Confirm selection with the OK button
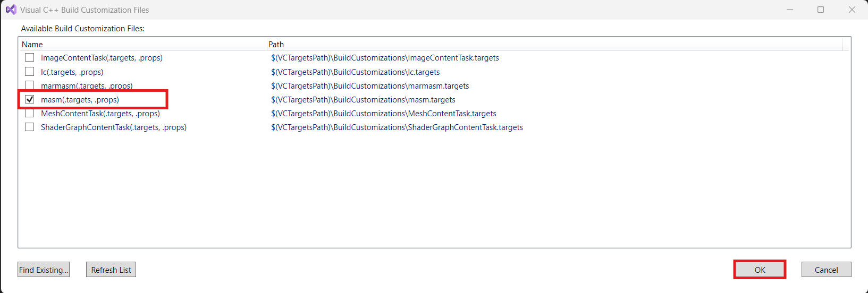 click(x=760, y=270)
